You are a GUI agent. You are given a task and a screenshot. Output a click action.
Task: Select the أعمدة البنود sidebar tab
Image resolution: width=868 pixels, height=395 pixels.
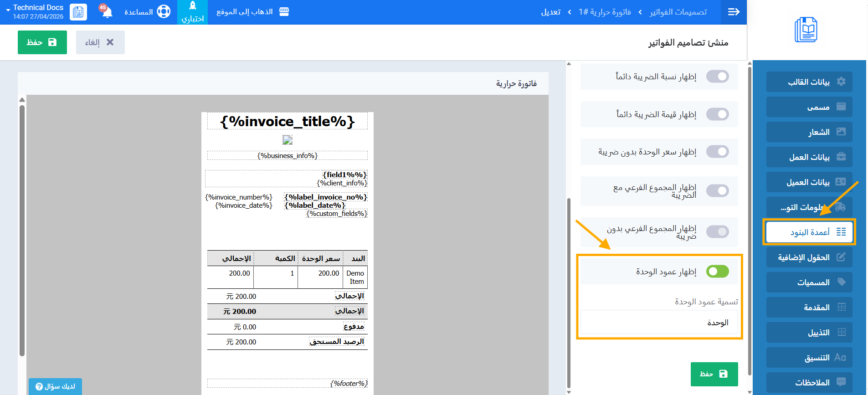pyautogui.click(x=809, y=232)
